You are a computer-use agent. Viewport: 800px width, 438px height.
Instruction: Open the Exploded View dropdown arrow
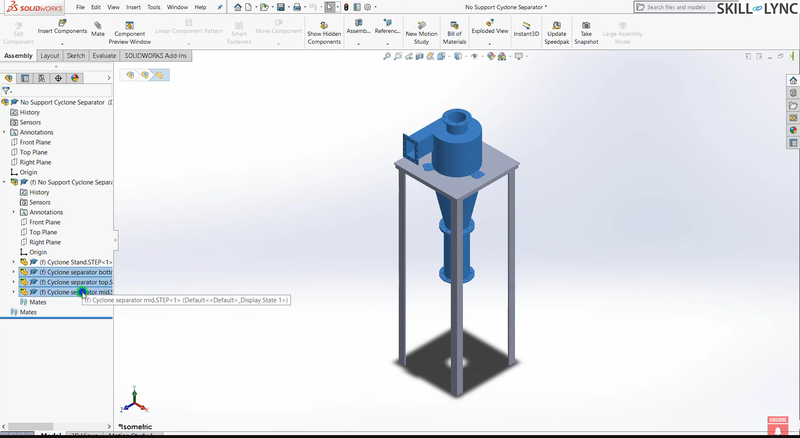point(490,44)
